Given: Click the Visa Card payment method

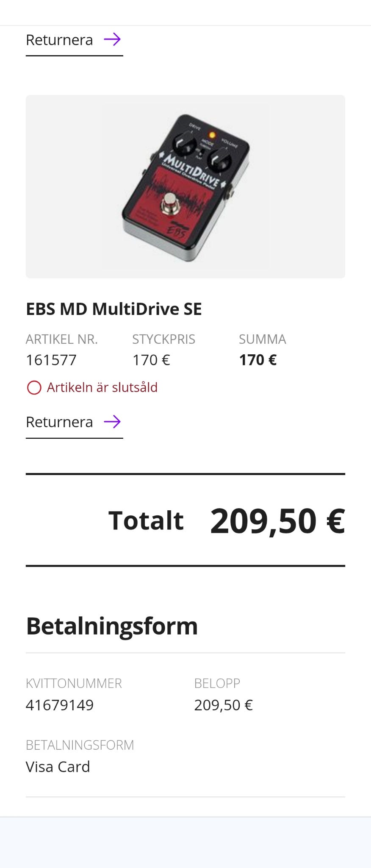Looking at the screenshot, I should (58, 767).
